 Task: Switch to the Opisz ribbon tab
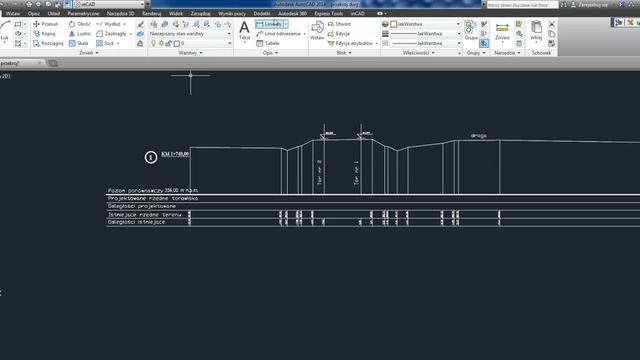tap(34, 13)
